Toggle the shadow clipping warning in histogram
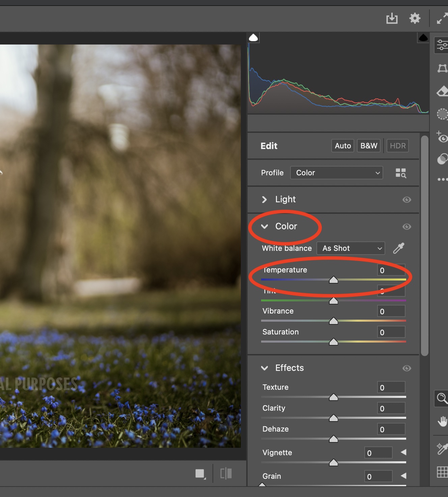The width and height of the screenshot is (448, 497). pos(253,37)
